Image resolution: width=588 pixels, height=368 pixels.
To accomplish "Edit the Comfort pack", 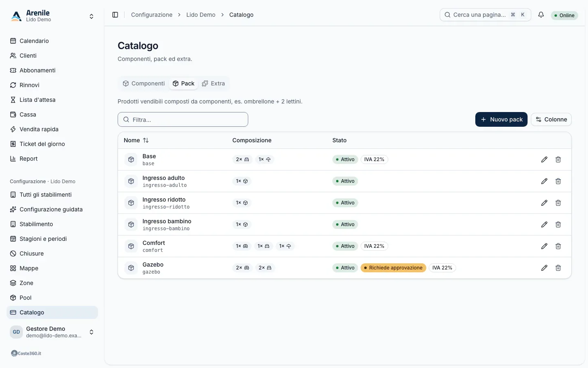I will coord(544,246).
